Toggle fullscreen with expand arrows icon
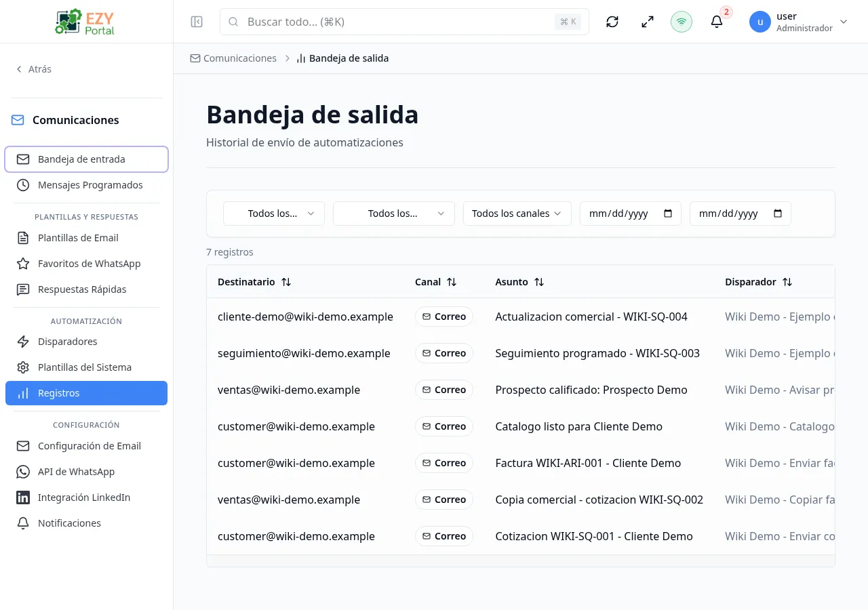This screenshot has width=868, height=610. [x=648, y=22]
